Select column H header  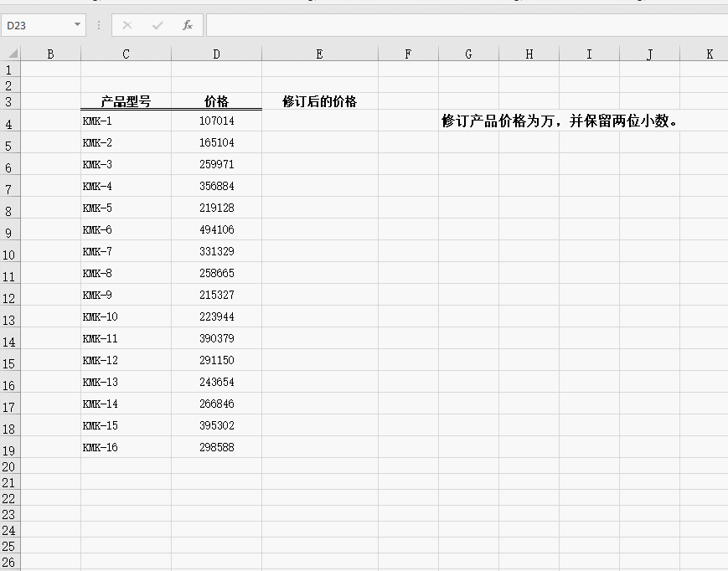tap(529, 54)
